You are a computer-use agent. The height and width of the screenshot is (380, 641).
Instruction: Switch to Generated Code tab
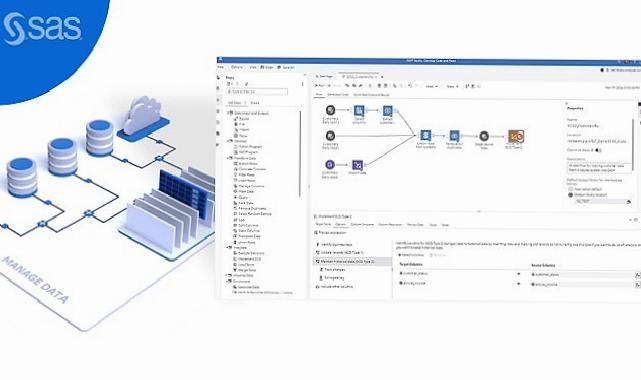(338, 95)
